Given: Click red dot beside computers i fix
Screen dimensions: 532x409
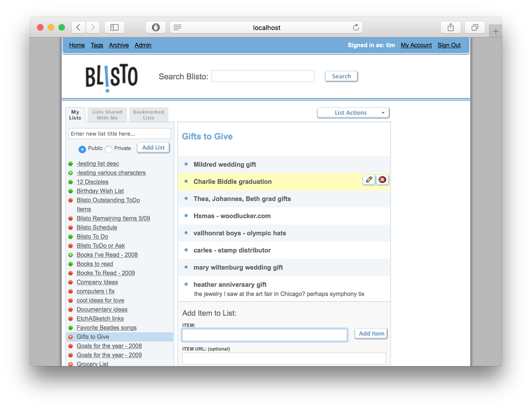Looking at the screenshot, I should click(x=71, y=291).
